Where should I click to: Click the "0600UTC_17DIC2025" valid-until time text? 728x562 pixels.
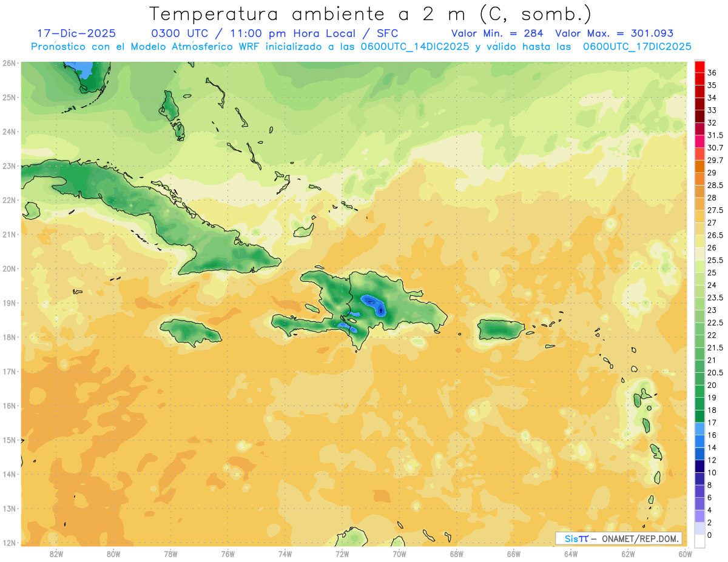point(637,46)
